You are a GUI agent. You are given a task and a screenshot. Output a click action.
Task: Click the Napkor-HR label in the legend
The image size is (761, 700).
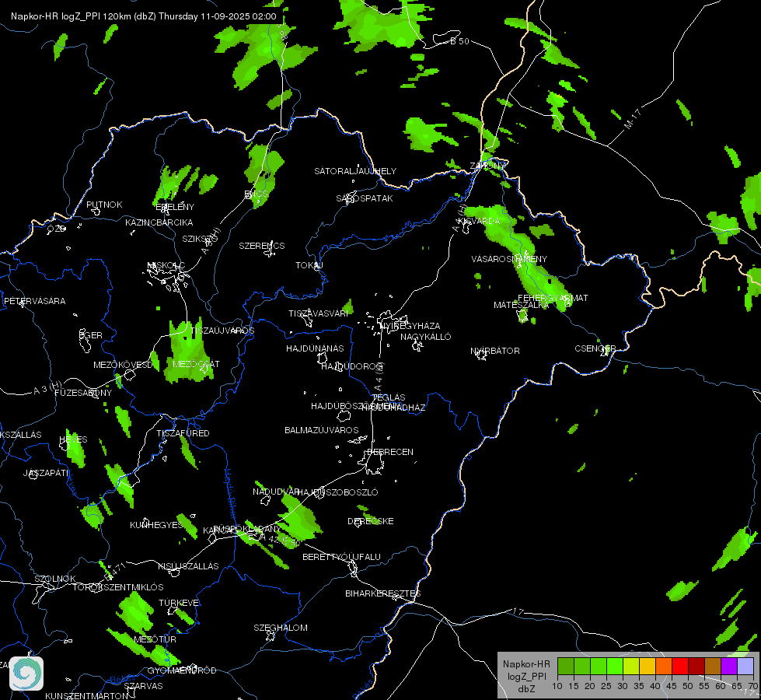coord(526,664)
